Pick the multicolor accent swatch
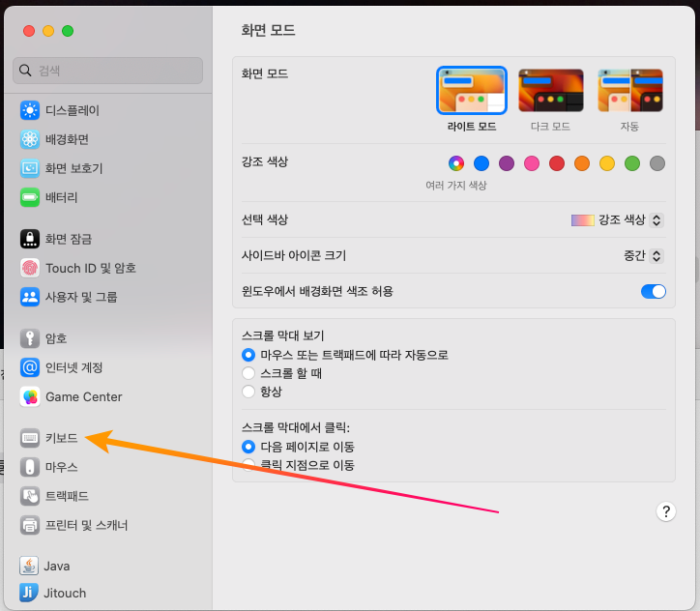 coord(456,163)
